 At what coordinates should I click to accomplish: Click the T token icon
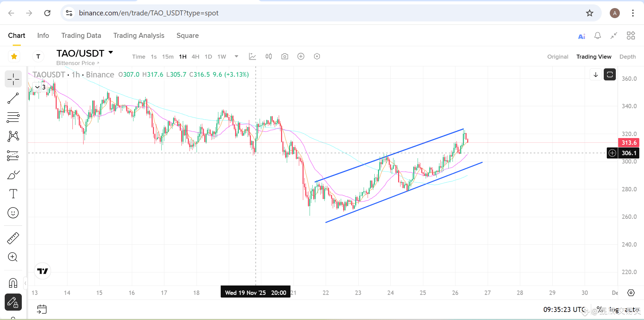(x=38, y=56)
